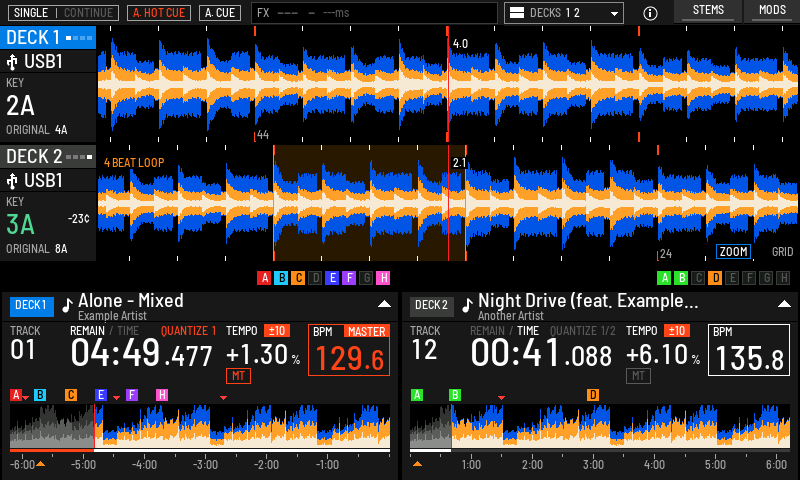Image resolution: width=800 pixels, height=480 pixels.
Task: Select empty hot cue H in Deck 2 row
Action: pyautogui.click(x=783, y=278)
